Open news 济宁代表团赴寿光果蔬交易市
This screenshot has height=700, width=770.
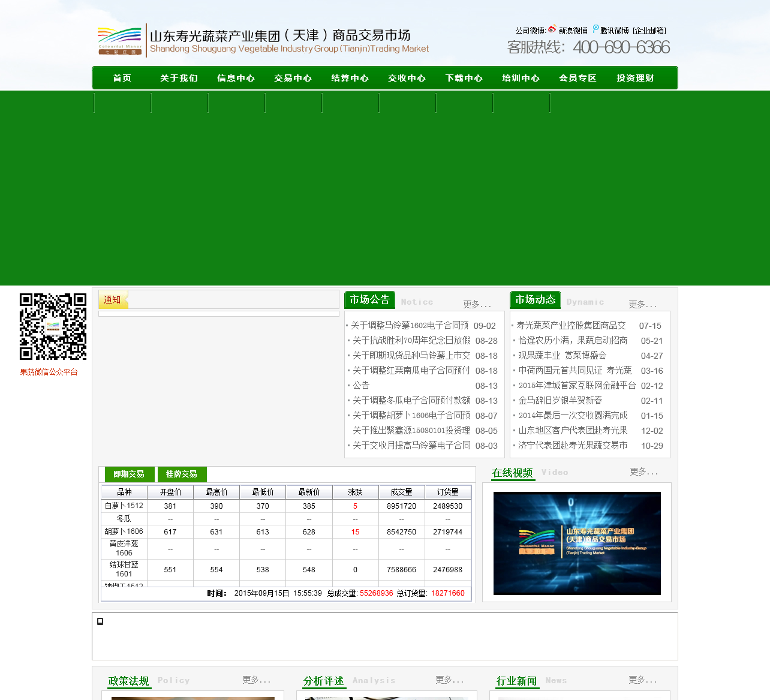pos(573,446)
